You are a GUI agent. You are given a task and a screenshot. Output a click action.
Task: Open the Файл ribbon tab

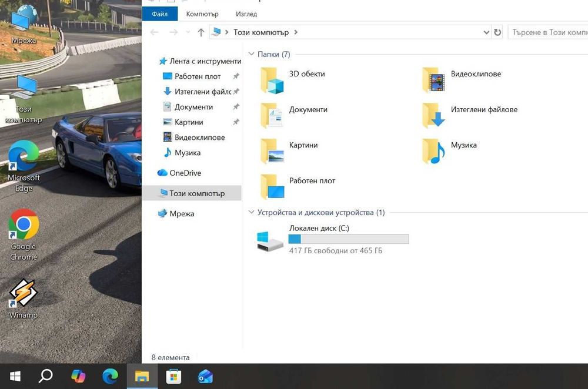pos(160,14)
